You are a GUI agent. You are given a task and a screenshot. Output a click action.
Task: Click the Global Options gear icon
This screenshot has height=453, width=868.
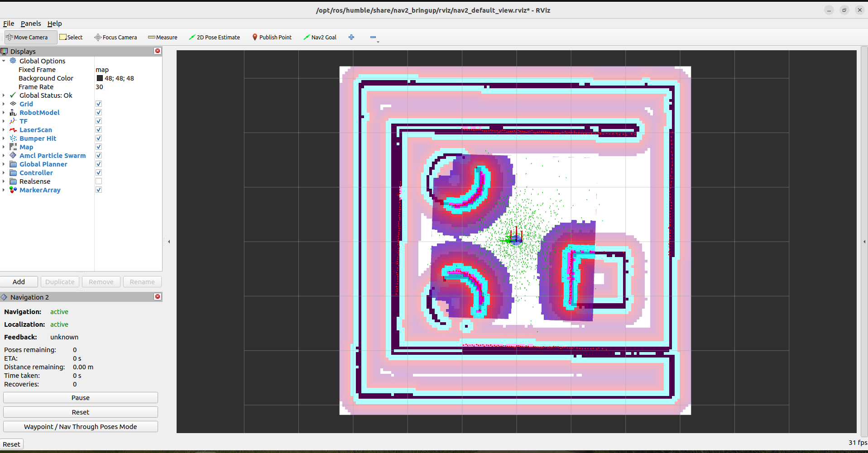point(13,61)
